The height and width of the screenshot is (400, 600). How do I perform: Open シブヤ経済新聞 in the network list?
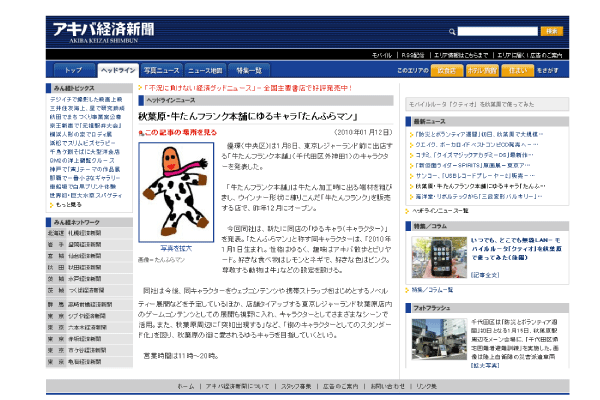[87, 316]
